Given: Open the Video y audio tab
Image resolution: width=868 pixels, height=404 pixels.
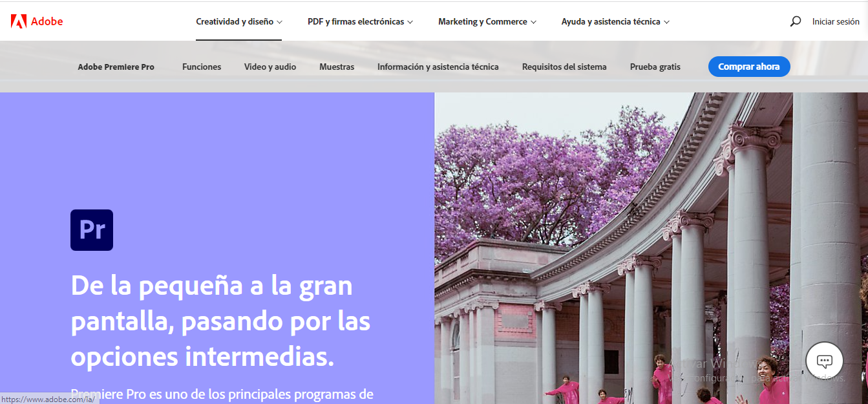Looking at the screenshot, I should click(270, 67).
